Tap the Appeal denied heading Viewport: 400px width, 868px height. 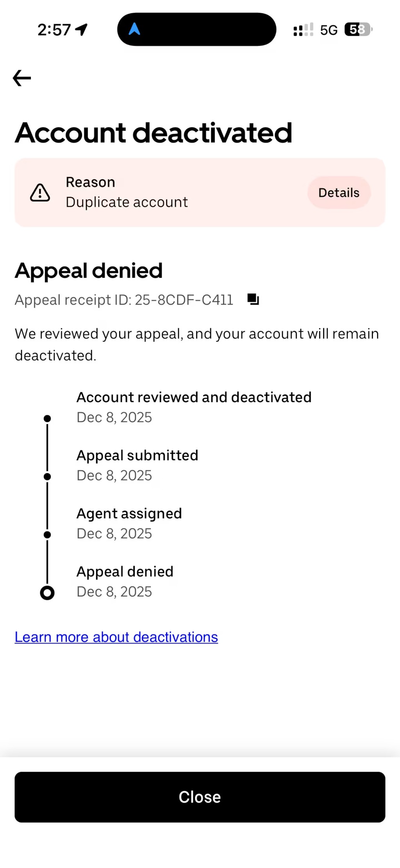point(89,270)
